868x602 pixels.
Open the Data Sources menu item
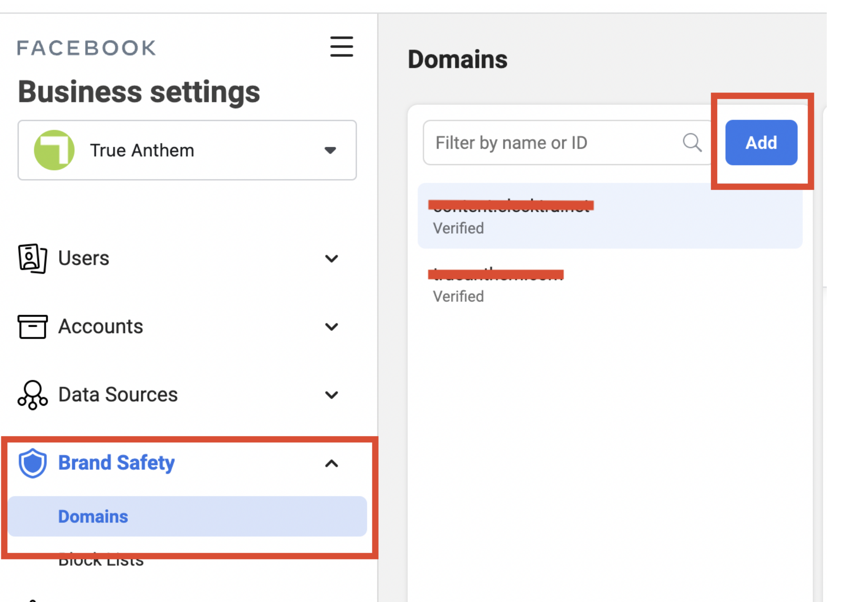[x=118, y=395]
